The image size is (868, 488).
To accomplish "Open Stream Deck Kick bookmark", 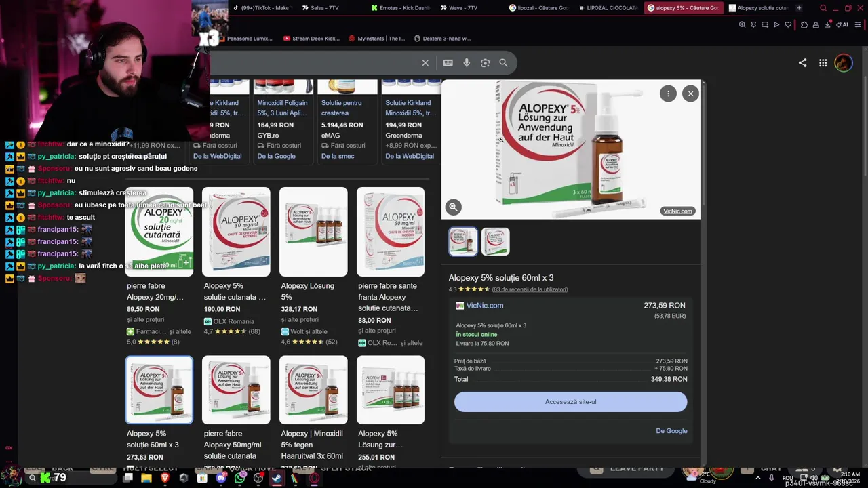I will coord(311,39).
